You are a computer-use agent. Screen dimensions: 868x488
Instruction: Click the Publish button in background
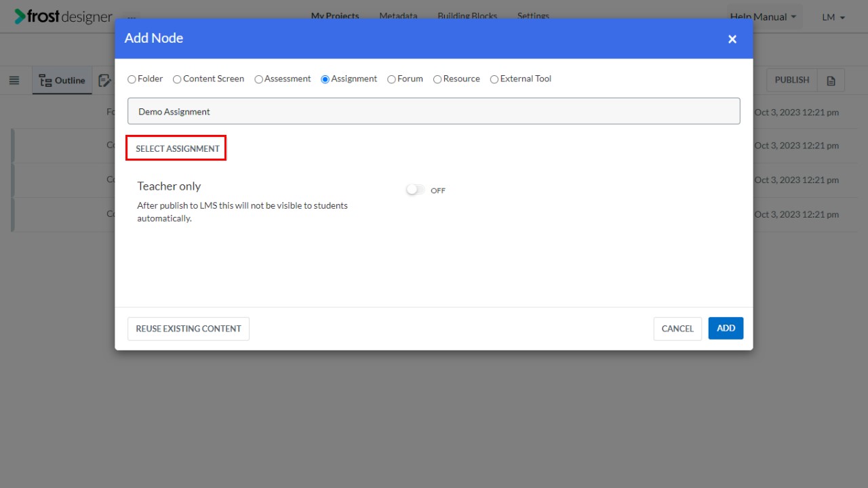[792, 80]
